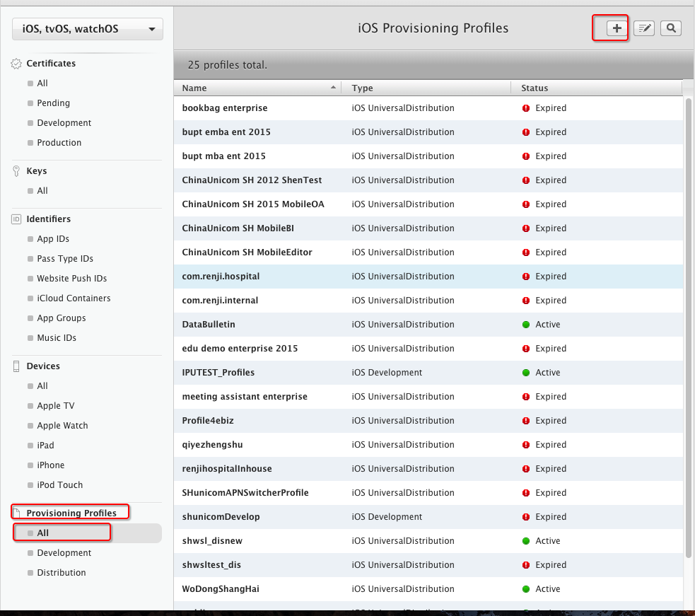Click green Active icon of WoDongShangHai

point(526,589)
